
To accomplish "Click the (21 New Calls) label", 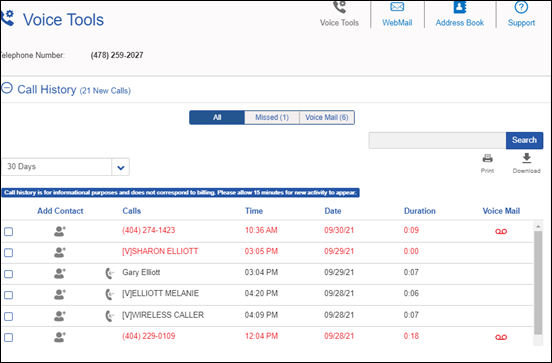I will (x=105, y=91).
